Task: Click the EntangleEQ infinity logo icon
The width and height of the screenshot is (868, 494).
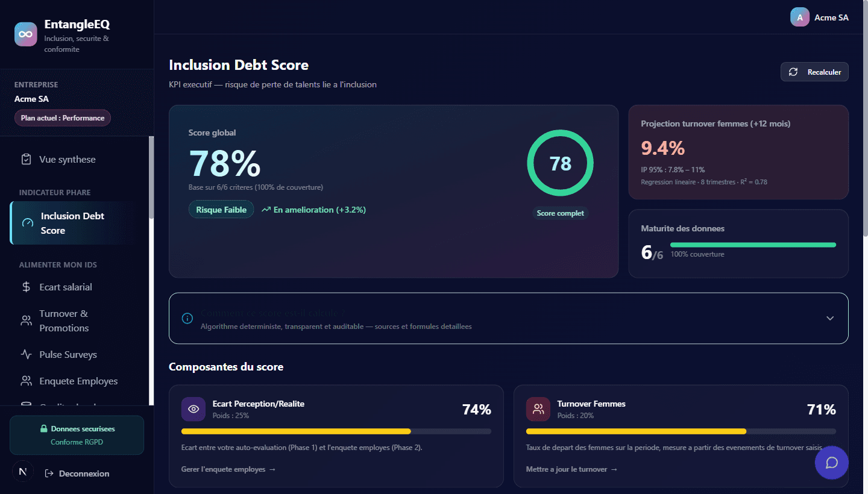Action: 26,34
